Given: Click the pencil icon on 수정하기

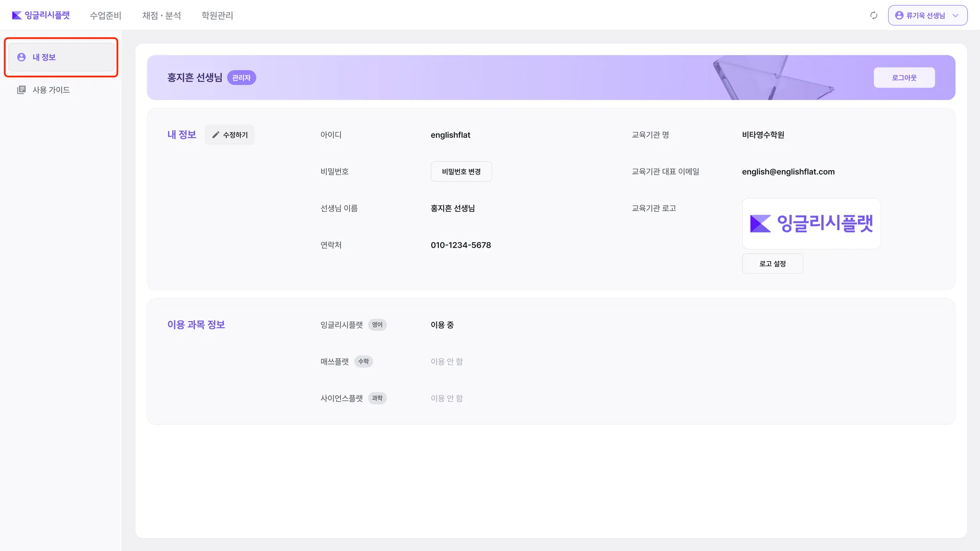Looking at the screenshot, I should [216, 135].
